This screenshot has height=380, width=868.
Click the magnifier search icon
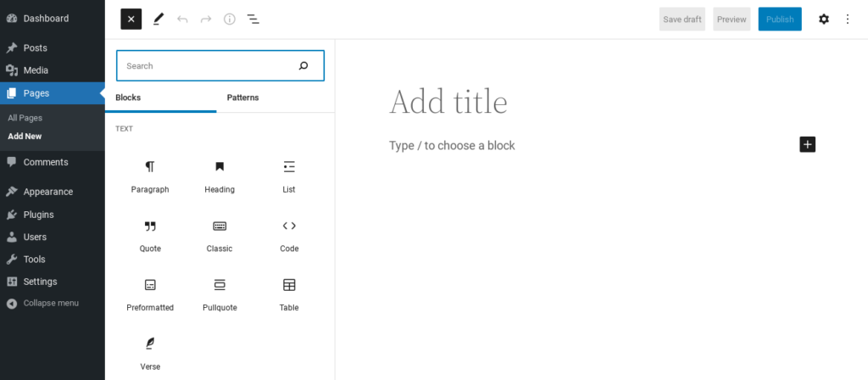pos(303,66)
